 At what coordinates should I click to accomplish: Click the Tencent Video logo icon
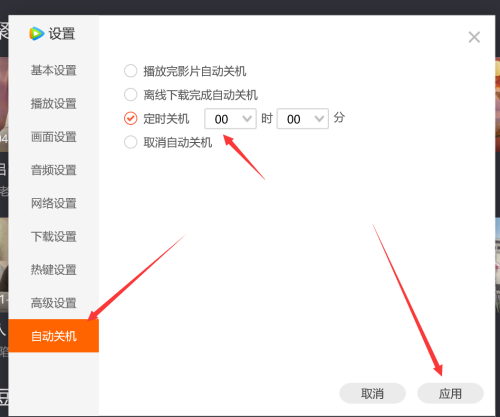point(37,34)
